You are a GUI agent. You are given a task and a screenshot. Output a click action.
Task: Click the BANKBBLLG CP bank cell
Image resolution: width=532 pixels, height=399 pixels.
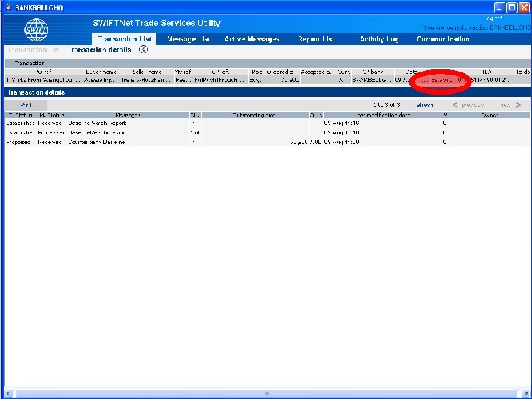372,80
